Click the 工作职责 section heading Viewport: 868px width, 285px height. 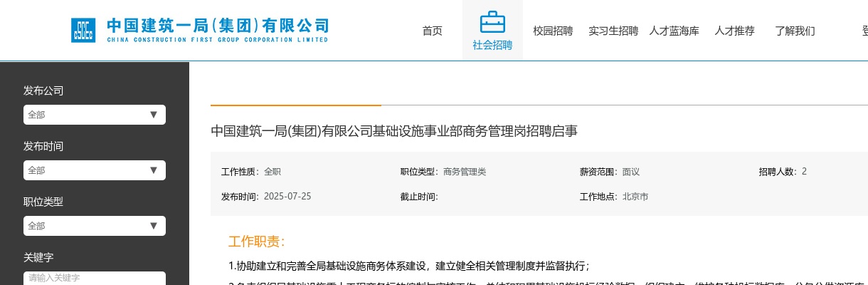(256, 242)
